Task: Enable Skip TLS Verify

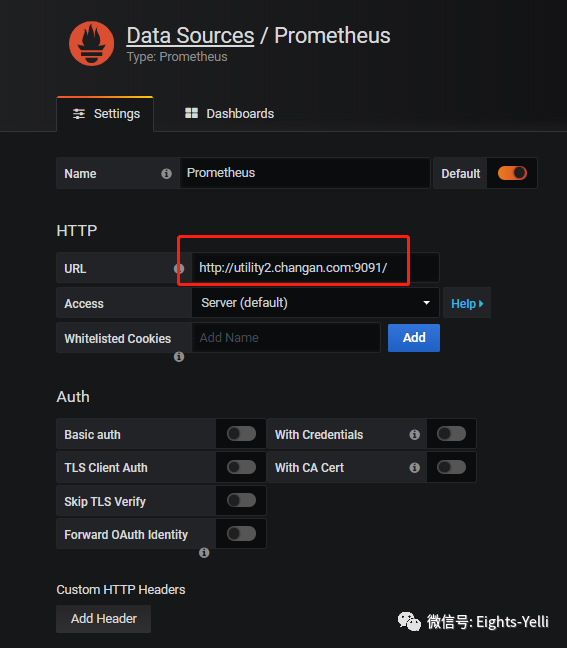Action: pos(241,500)
